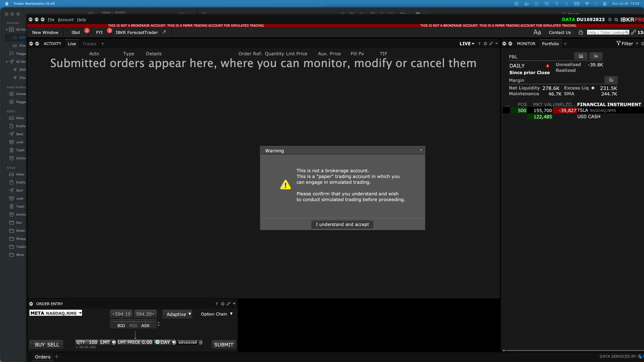Switch to the Live tab
This screenshot has width=644, height=362.
(x=72, y=44)
